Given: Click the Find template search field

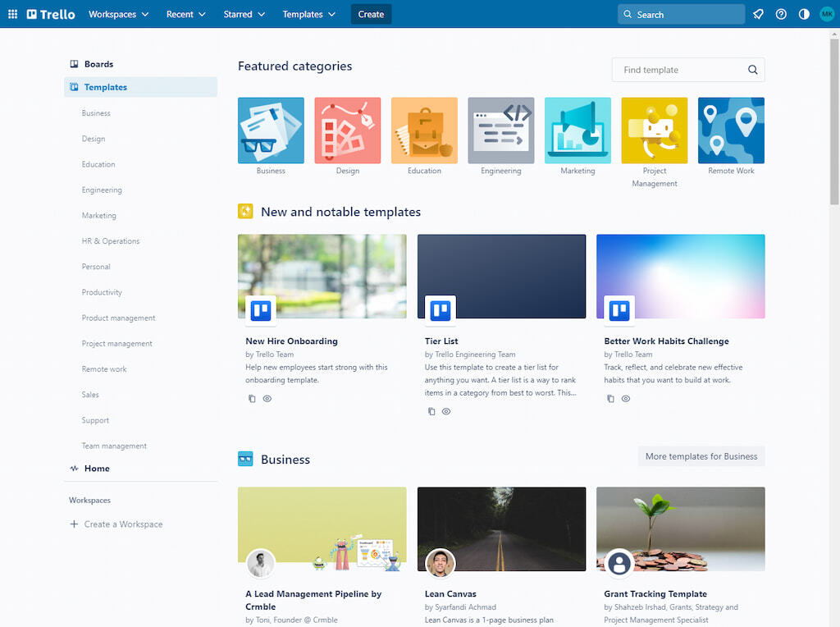Looking at the screenshot, I should click(681, 70).
